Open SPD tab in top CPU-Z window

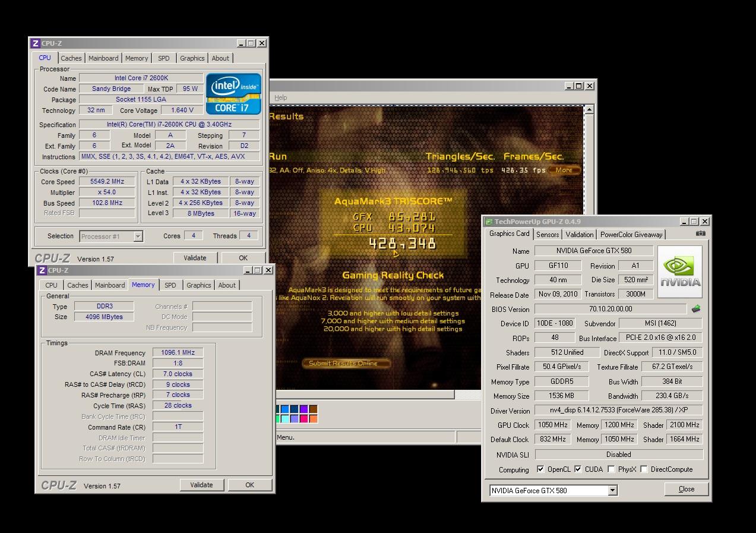164,58
